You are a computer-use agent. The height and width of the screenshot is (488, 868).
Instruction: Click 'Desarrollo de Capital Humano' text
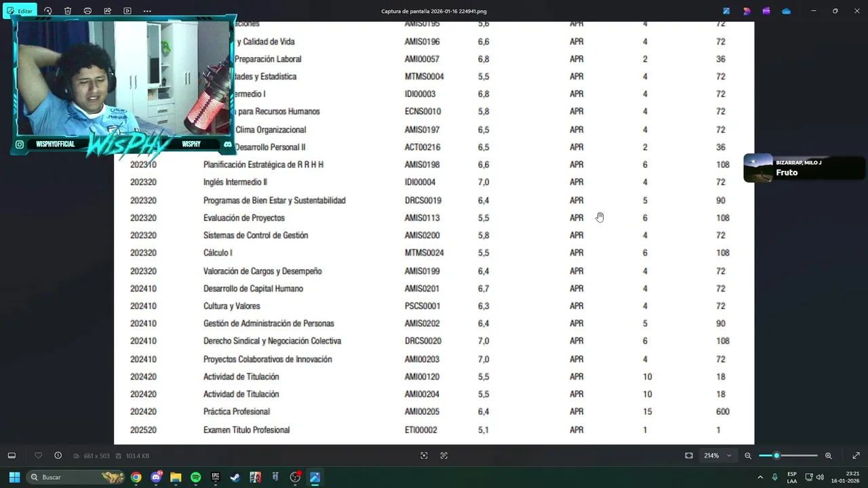pos(253,288)
